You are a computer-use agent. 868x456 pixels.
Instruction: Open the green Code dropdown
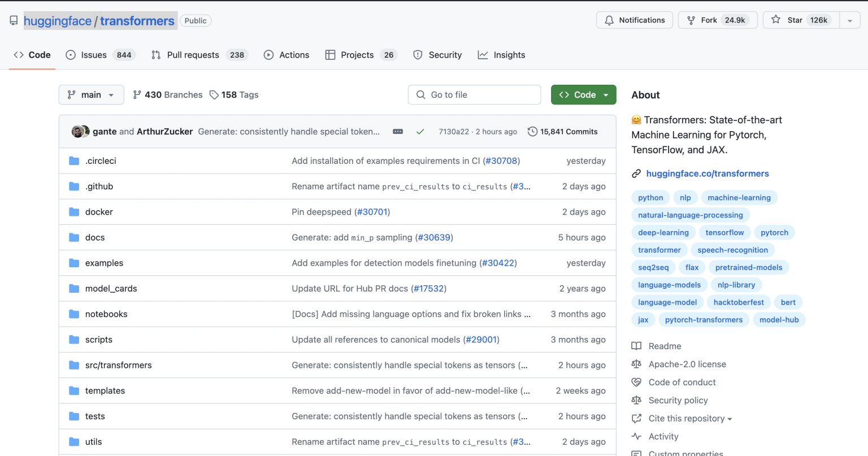click(584, 94)
